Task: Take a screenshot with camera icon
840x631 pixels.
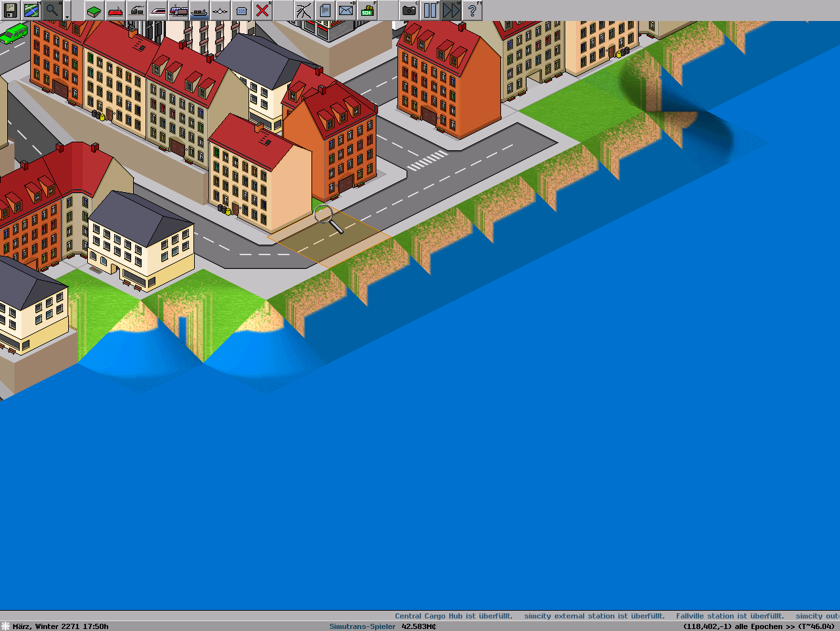Action: [409, 10]
